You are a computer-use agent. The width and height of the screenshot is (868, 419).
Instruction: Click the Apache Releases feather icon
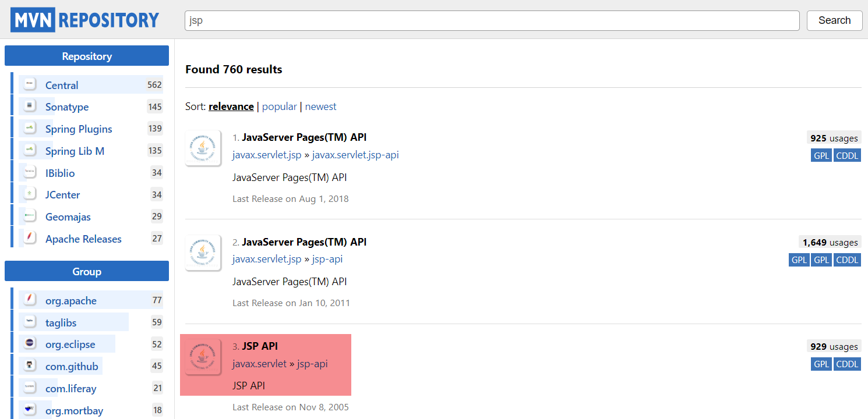pos(30,239)
